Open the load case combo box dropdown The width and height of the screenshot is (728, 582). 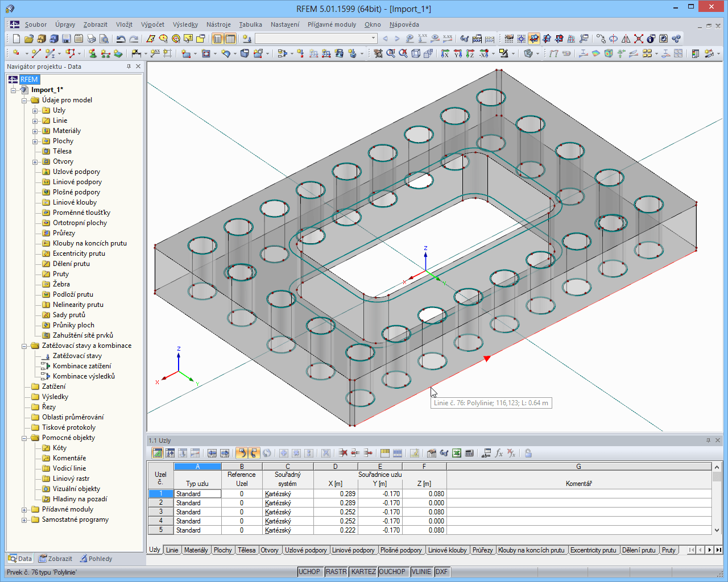coord(374,39)
